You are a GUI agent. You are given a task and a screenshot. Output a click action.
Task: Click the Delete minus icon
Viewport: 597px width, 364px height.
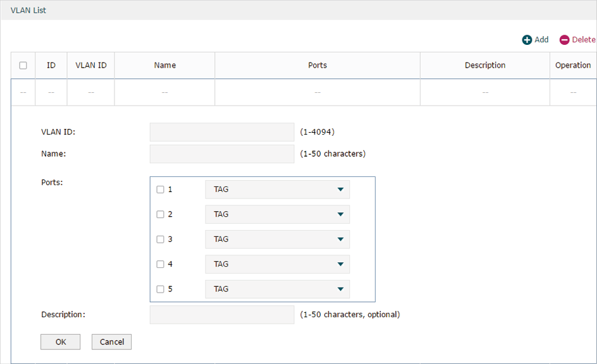564,40
